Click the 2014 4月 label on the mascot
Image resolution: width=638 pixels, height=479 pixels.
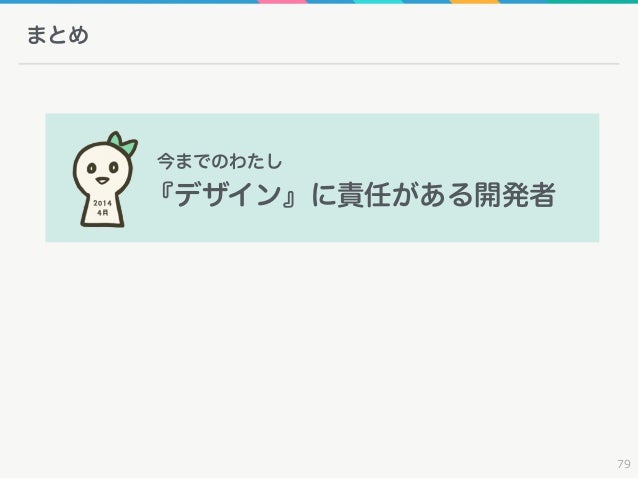102,208
